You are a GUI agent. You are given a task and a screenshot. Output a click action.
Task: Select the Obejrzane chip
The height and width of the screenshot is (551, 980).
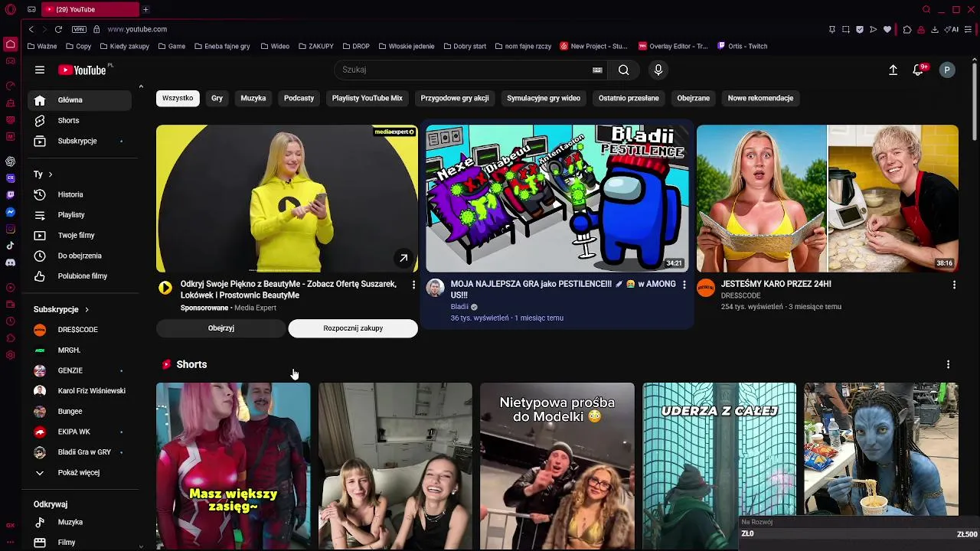click(x=694, y=98)
